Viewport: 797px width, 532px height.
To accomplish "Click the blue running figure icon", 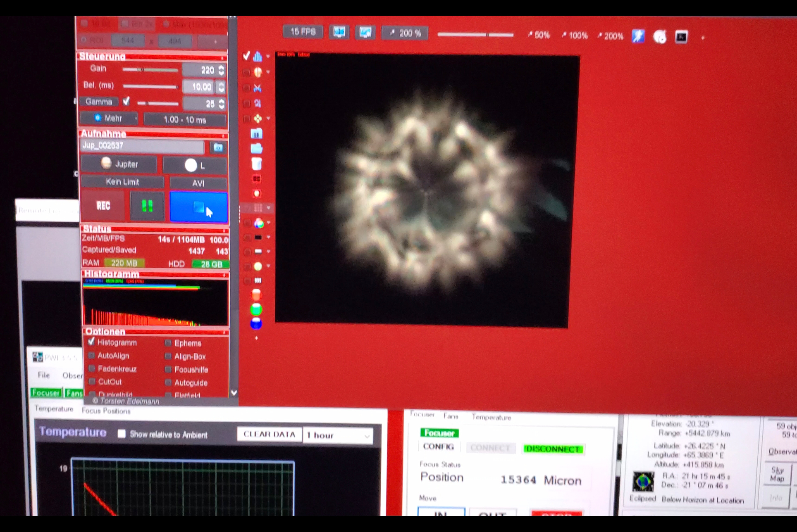I will pos(638,36).
